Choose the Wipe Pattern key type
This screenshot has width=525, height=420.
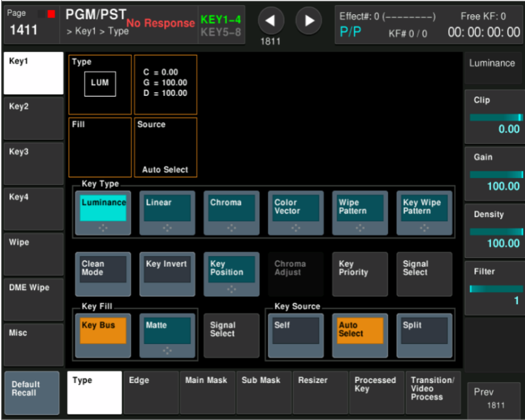(x=360, y=212)
